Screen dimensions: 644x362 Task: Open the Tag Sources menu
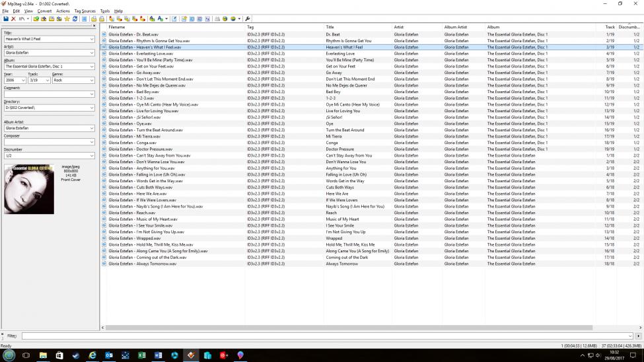[85, 11]
